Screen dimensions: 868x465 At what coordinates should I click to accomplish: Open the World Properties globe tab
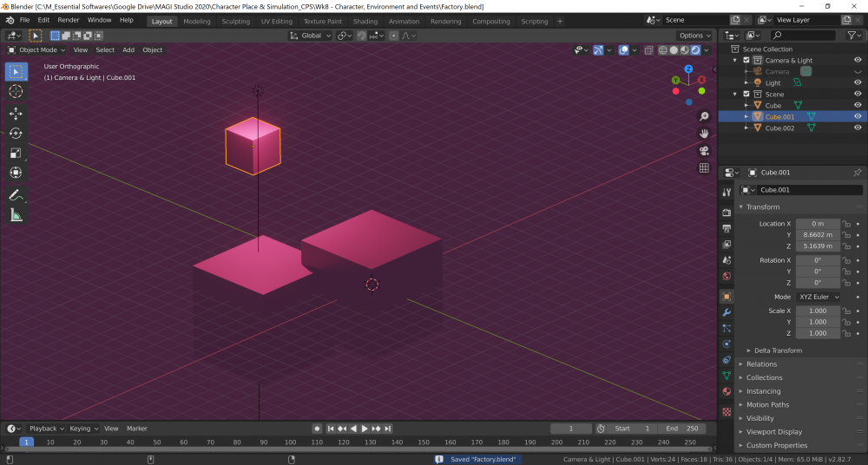pos(727,276)
